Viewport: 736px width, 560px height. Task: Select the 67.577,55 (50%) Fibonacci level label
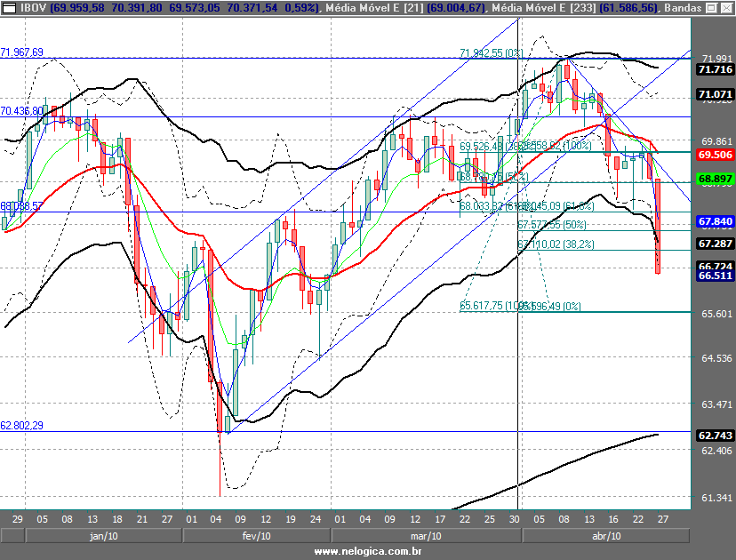tap(552, 225)
